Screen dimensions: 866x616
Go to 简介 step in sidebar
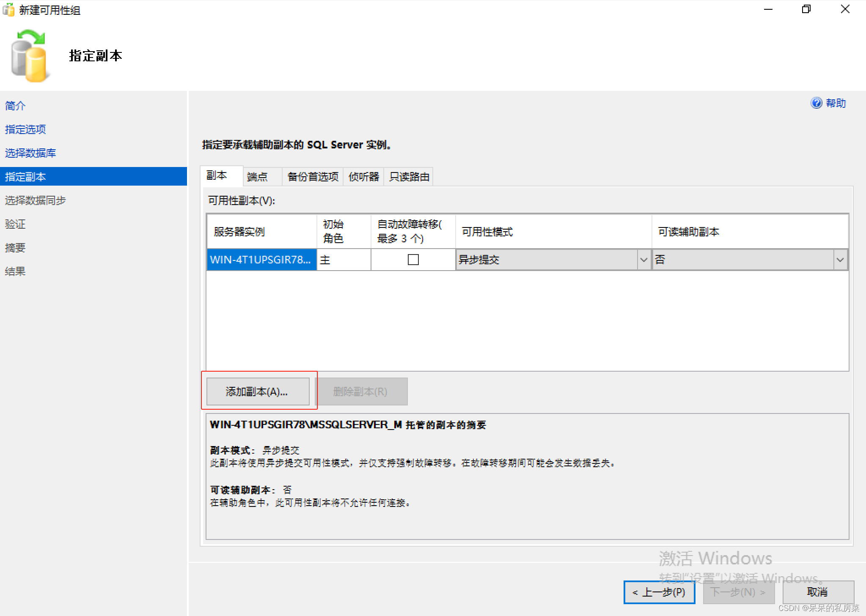click(15, 106)
